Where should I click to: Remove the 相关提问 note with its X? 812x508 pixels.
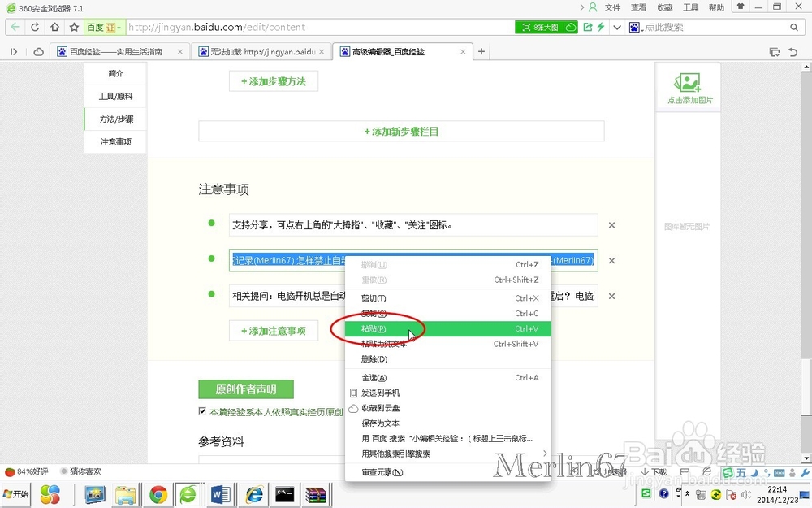point(611,296)
